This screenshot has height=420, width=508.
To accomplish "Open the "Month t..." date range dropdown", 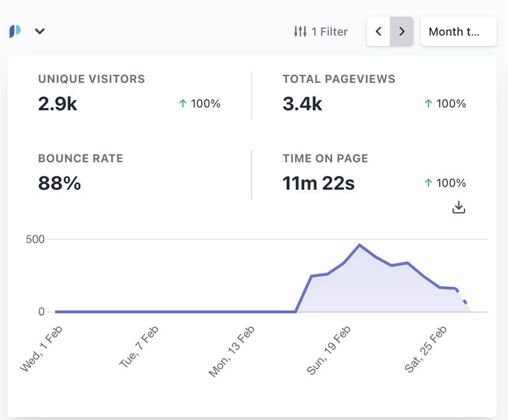I will point(458,31).
